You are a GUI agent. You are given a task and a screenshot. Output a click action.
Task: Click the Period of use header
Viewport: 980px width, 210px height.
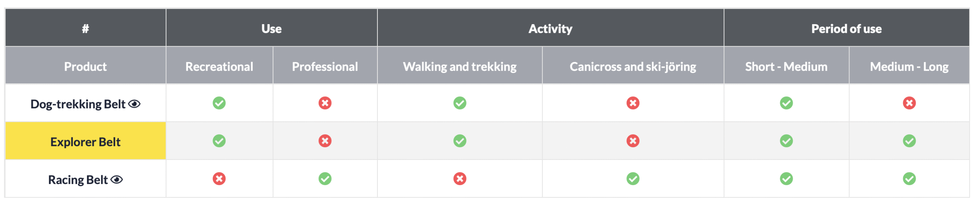(846, 29)
